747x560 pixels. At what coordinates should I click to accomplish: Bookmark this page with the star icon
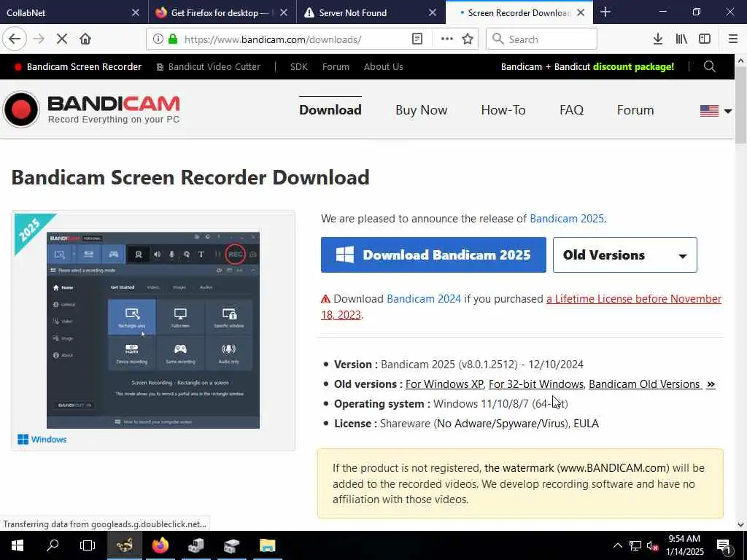[x=468, y=39]
